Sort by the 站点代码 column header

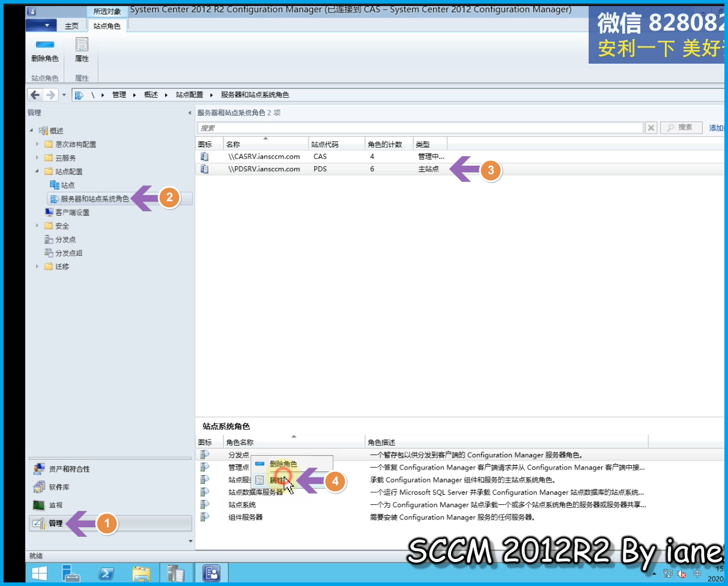point(336,144)
